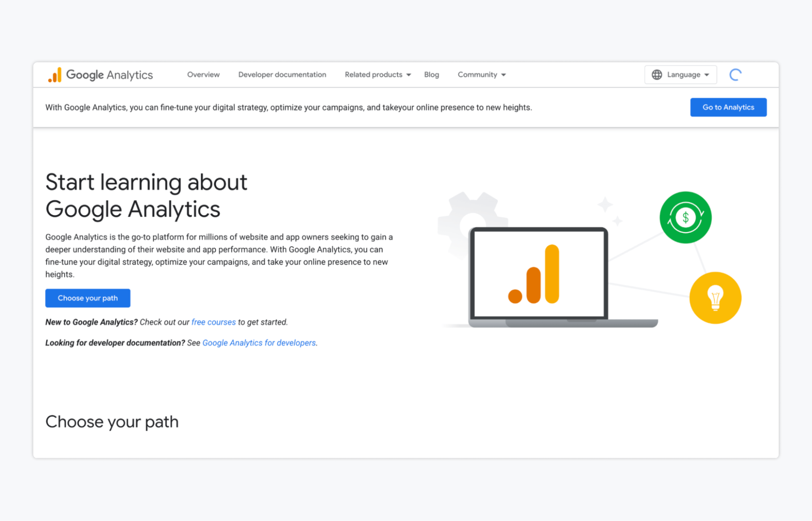Click the Google Analytics wordmark in header
812x521 pixels.
coord(110,75)
